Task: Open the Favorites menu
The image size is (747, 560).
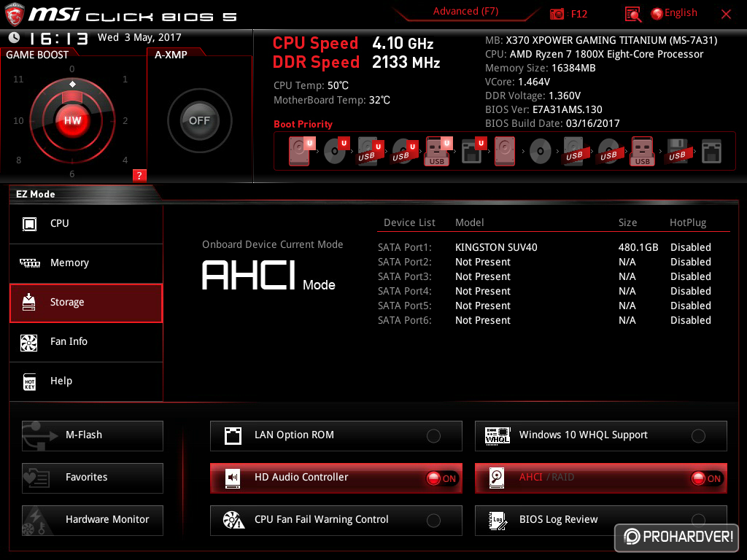Action: 93,478
